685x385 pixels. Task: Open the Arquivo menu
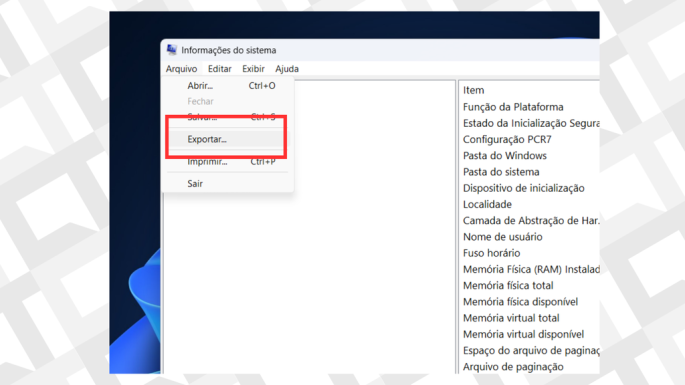coord(181,69)
